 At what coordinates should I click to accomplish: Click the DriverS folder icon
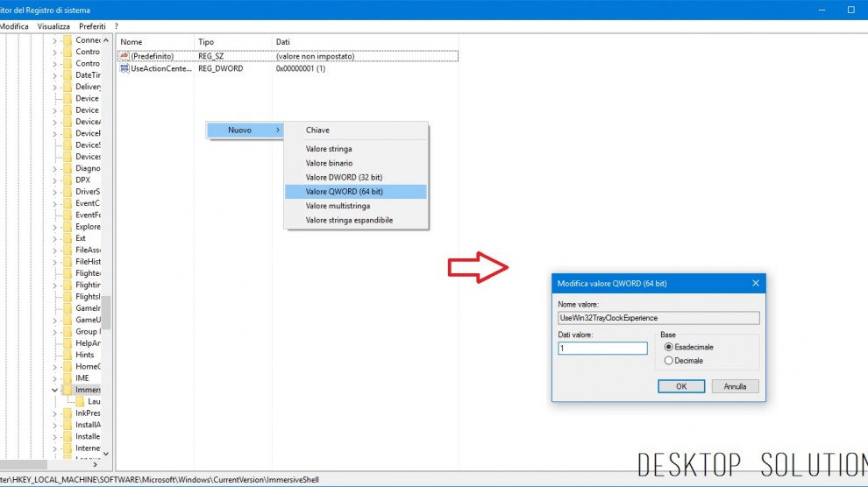[x=68, y=192]
